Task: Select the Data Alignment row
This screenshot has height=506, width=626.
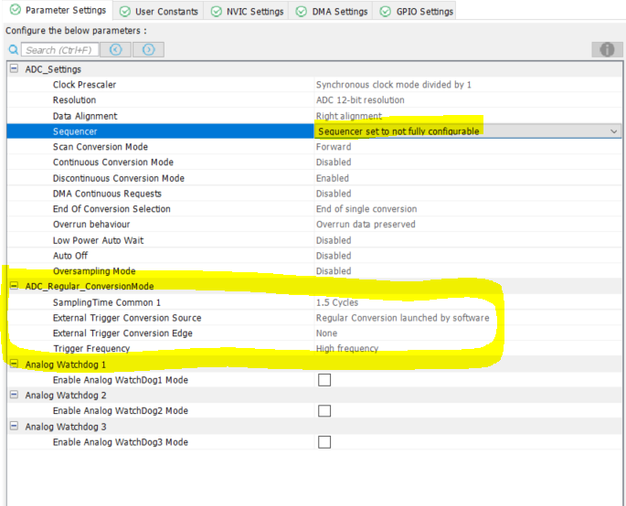Action: 314,116
